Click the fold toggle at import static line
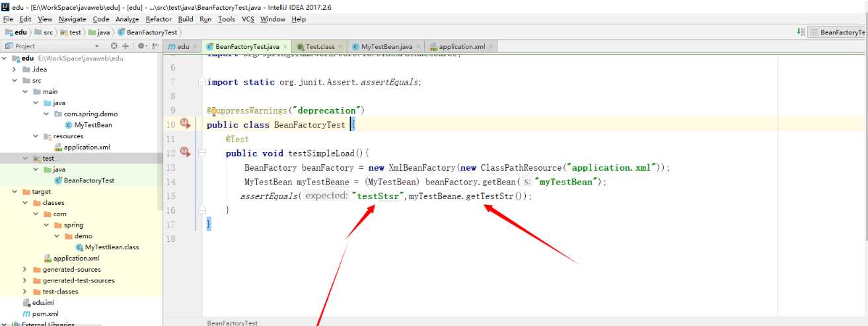This screenshot has height=326, width=868. pos(201,83)
